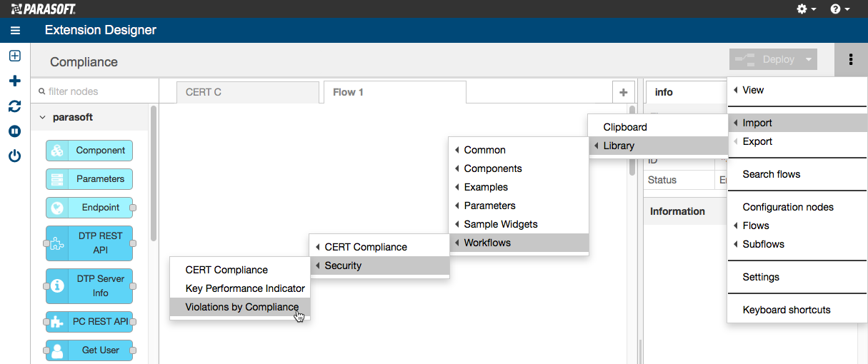Select the PC REST API node
Image resolution: width=868 pixels, height=364 pixels.
pyautogui.click(x=89, y=322)
